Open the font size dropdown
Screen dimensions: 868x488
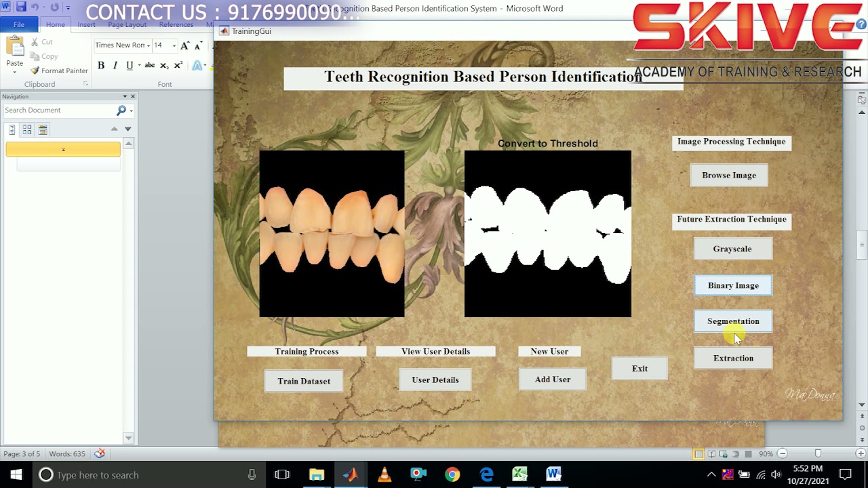tap(174, 45)
